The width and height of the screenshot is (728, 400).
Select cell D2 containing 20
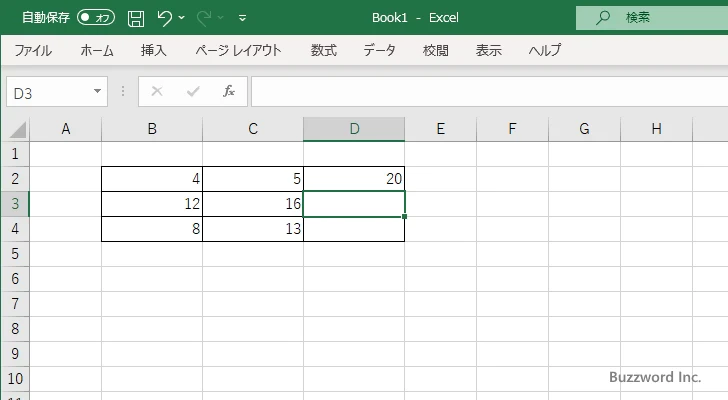pyautogui.click(x=354, y=179)
